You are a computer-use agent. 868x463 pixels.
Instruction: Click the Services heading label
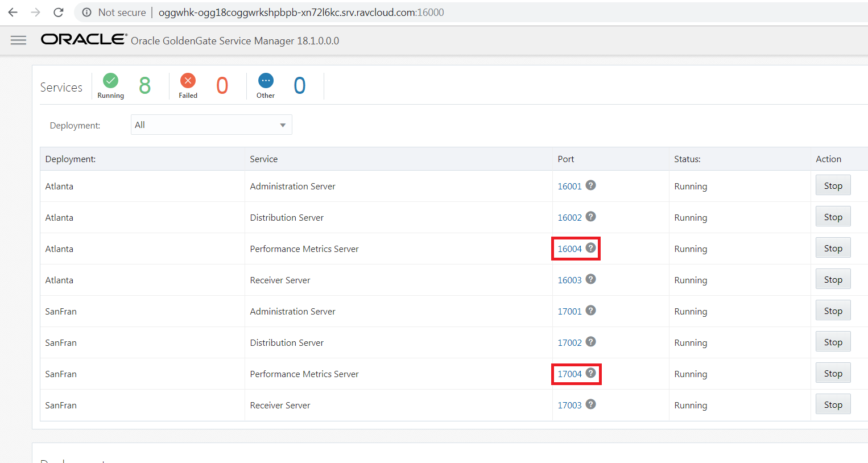pos(61,87)
